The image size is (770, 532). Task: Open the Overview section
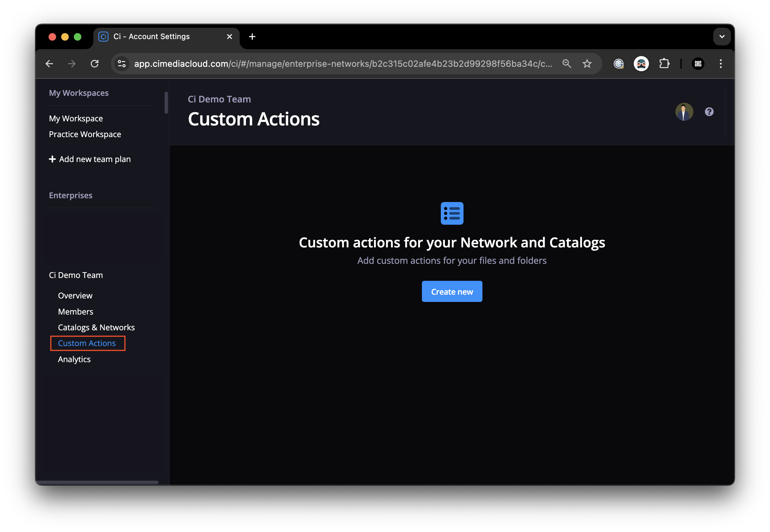(x=75, y=296)
